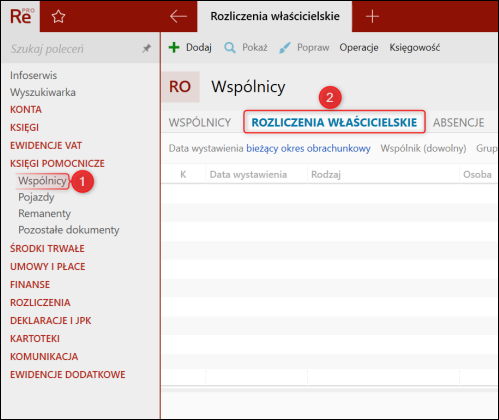Click the green Dodaj plus icon
Image resolution: width=499 pixels, height=420 pixels.
(174, 48)
